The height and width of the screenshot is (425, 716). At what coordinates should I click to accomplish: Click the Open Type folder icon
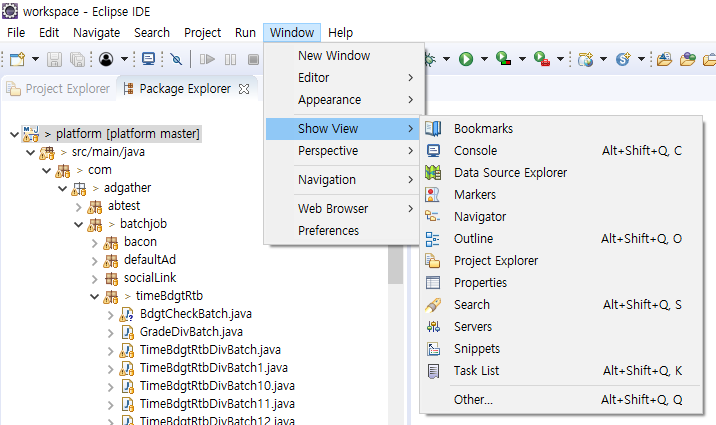pyautogui.click(x=664, y=59)
